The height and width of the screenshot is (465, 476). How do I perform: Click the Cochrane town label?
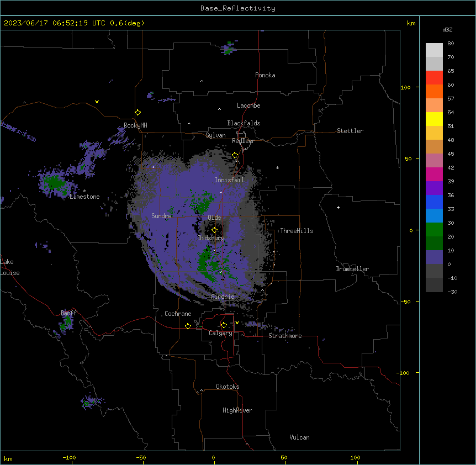point(178,314)
